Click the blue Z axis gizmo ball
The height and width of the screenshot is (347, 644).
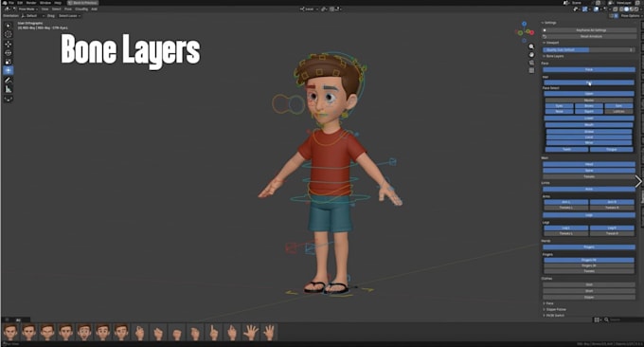[x=524, y=24]
